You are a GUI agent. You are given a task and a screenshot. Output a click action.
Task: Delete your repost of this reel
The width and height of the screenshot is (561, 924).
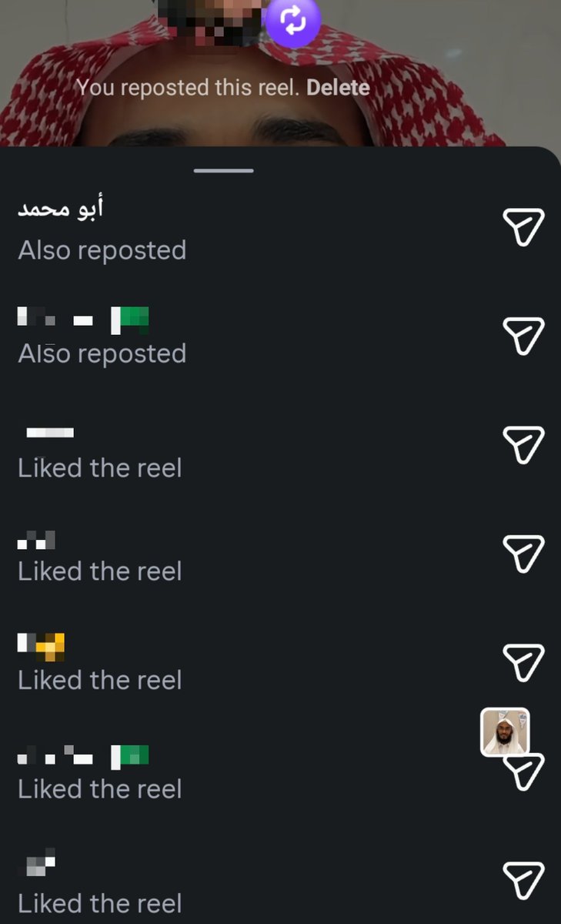coord(338,88)
